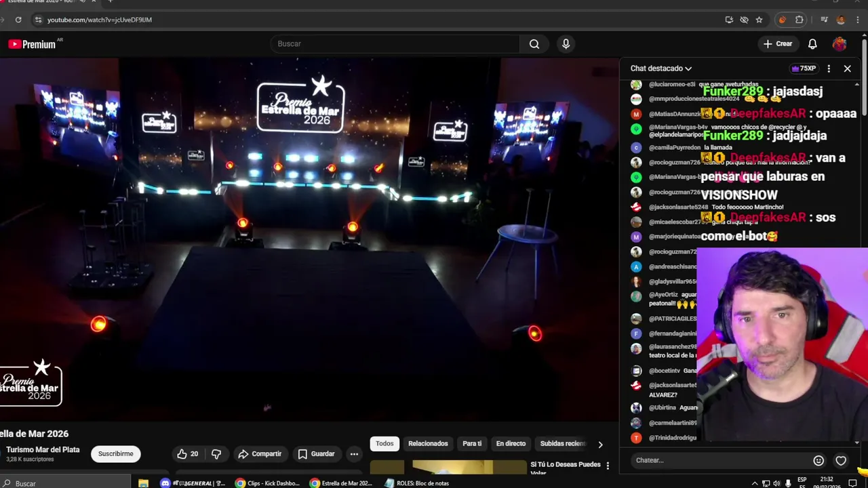This screenshot has height=488, width=868.
Task: Switch to the Discord GENERAL taskbar window
Action: click(193, 483)
